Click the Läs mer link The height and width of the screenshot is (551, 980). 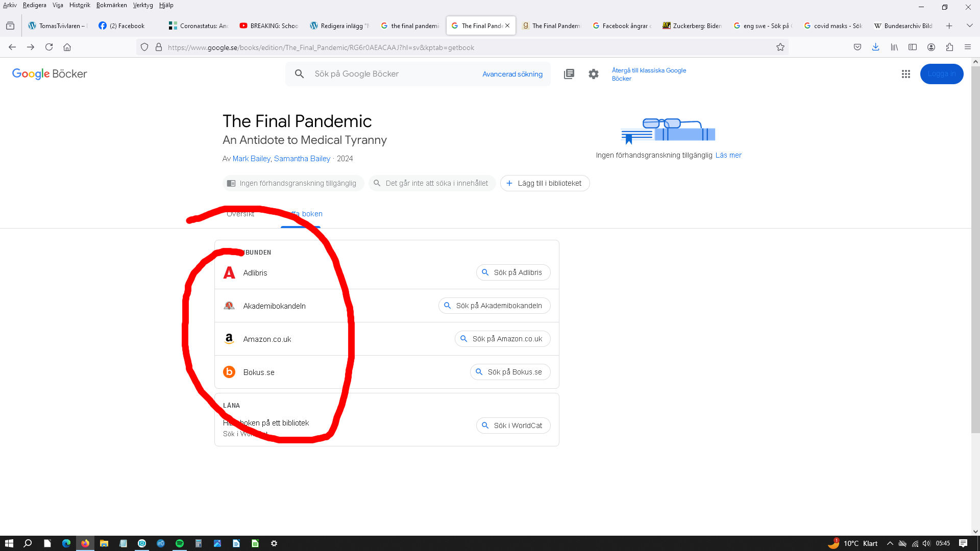728,155
